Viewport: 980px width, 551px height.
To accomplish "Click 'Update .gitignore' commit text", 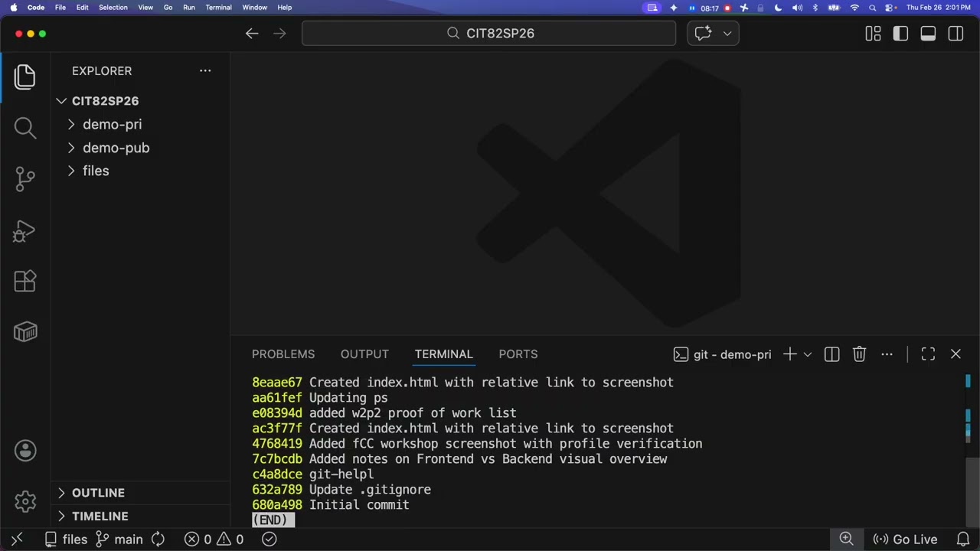I will pyautogui.click(x=370, y=490).
